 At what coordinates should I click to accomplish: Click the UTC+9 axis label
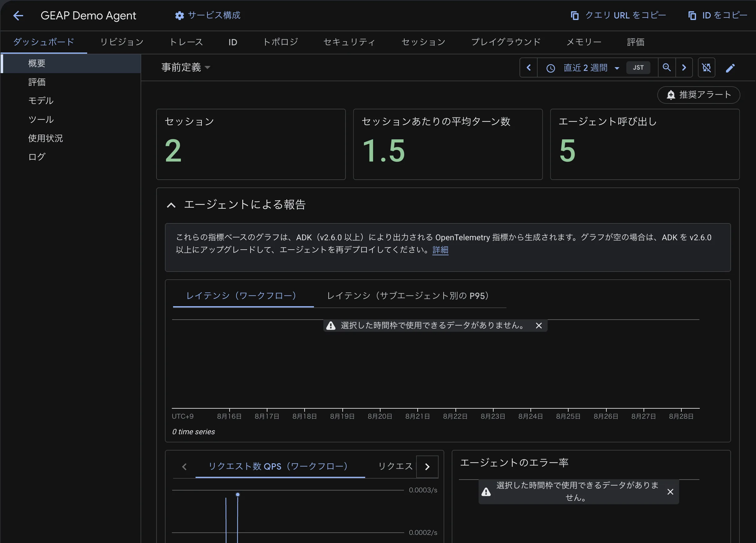click(182, 416)
